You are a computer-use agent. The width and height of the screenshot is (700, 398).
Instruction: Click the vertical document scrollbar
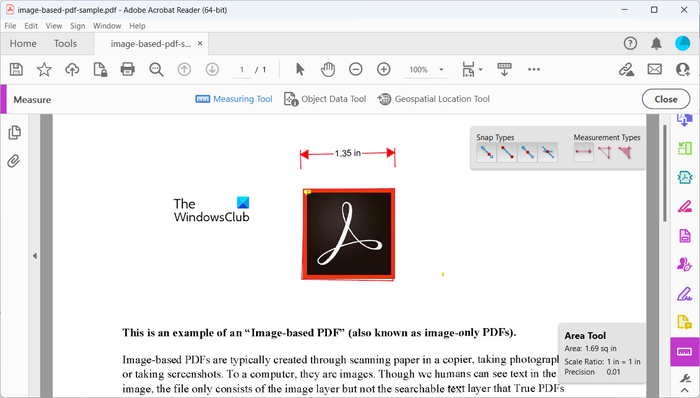pyautogui.click(x=665, y=173)
